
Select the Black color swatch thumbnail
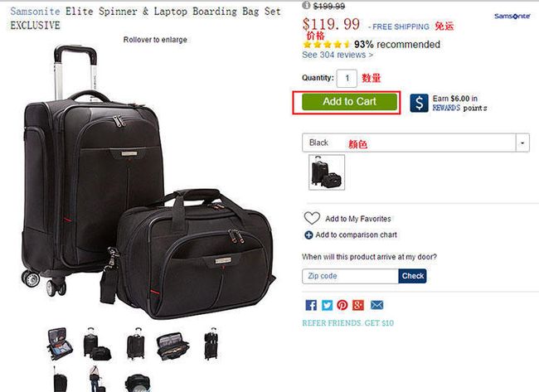(x=327, y=172)
